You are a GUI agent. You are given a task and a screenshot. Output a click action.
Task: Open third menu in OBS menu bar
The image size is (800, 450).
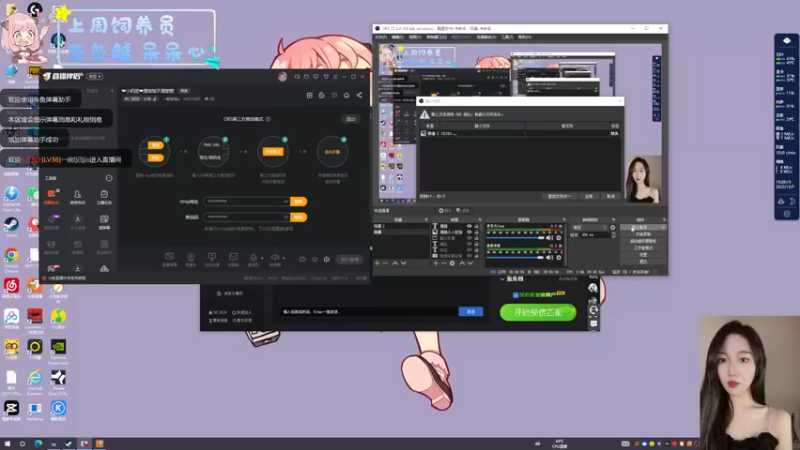[415, 37]
